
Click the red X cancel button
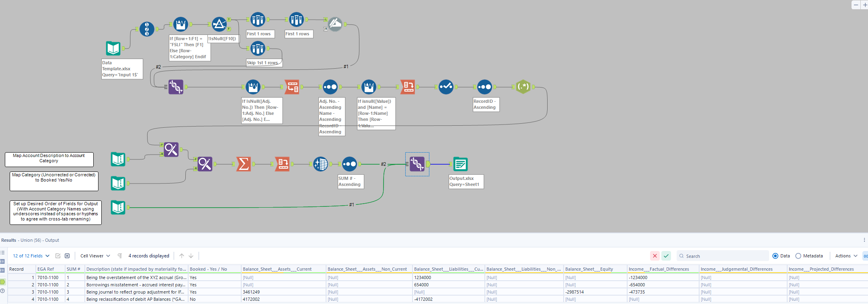pos(655,256)
